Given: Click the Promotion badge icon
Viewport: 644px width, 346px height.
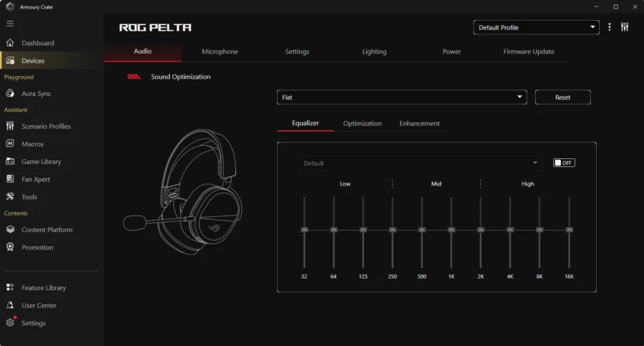Looking at the screenshot, I should pyautogui.click(x=10, y=247).
